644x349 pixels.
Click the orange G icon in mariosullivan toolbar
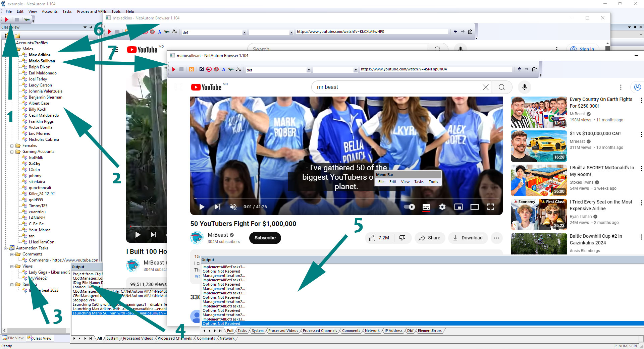coord(191,69)
